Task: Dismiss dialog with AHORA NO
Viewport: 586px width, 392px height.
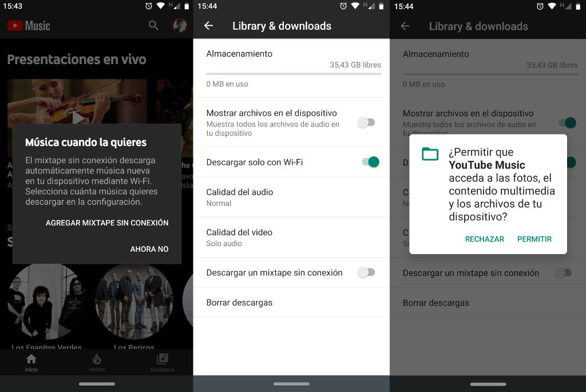Action: [x=149, y=249]
